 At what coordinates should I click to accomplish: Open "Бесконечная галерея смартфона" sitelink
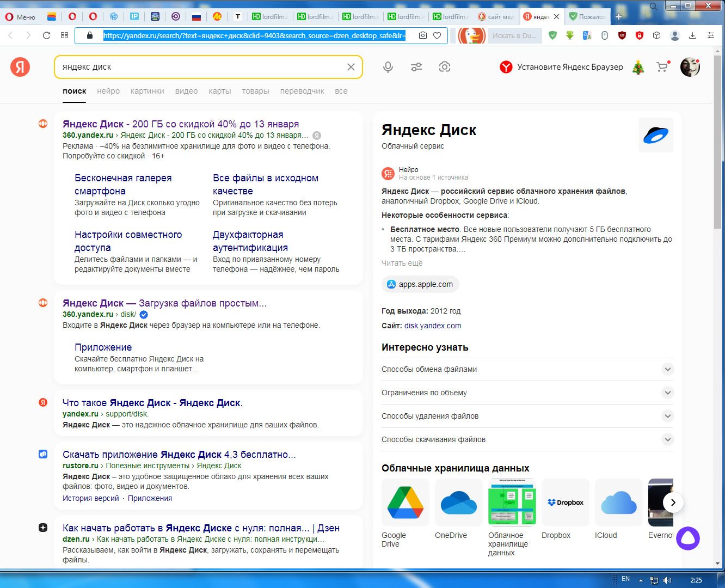pyautogui.click(x=123, y=185)
